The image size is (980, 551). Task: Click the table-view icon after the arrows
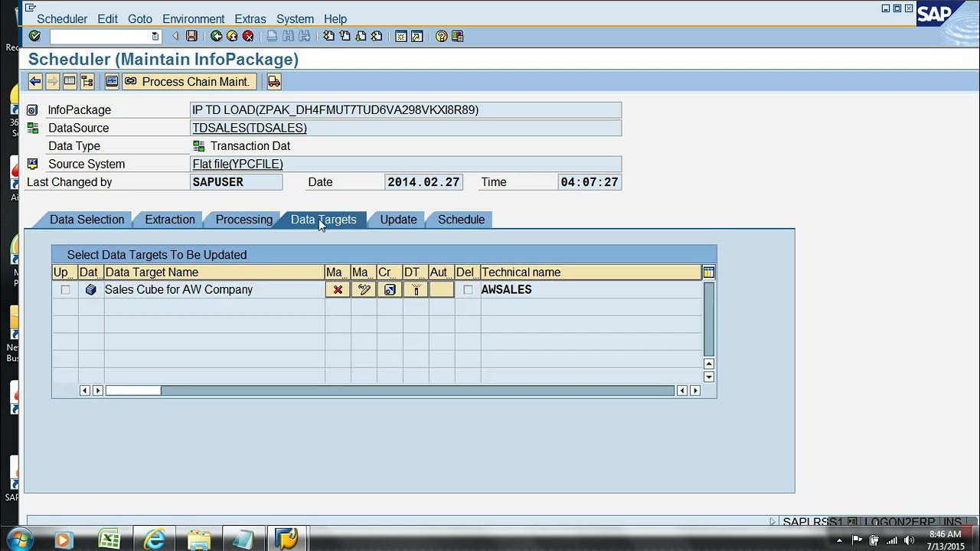point(70,81)
